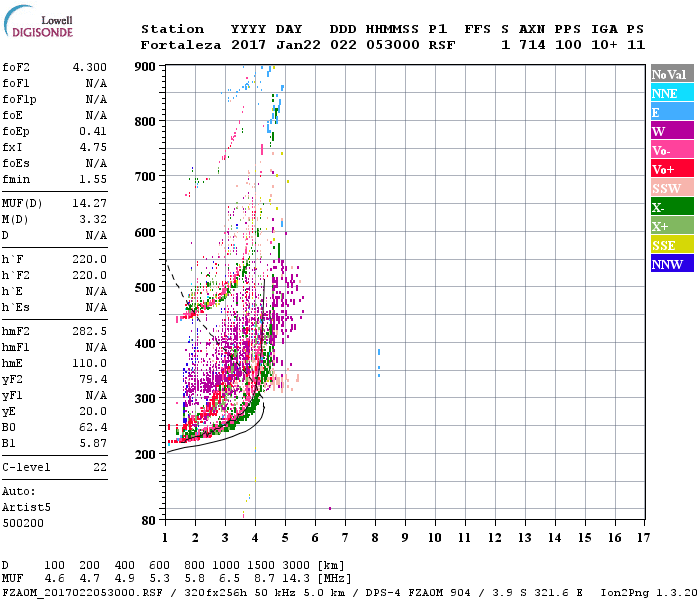Click the yF2 value 79.4
700x600 pixels.
[x=93, y=379]
